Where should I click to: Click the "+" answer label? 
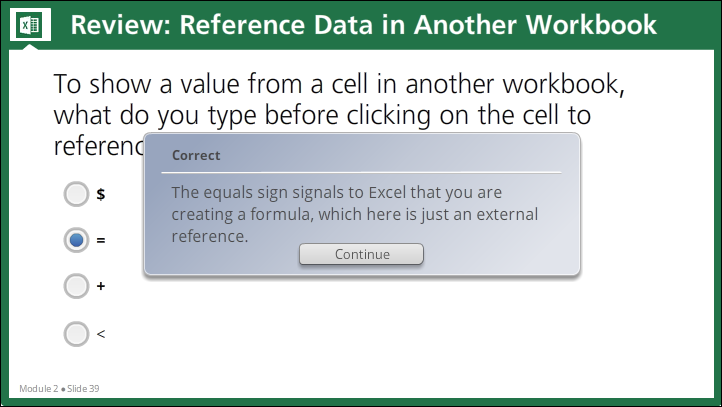tap(101, 286)
